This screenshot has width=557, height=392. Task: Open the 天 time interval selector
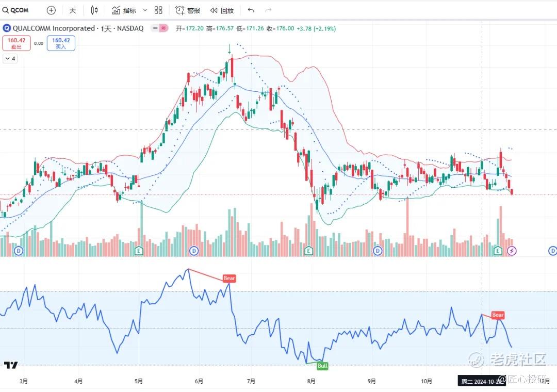click(73, 10)
